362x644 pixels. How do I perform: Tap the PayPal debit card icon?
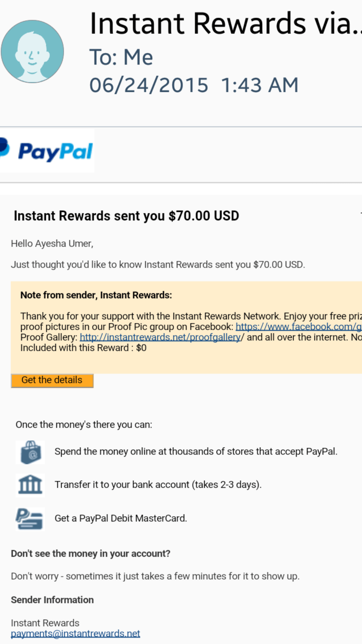[x=30, y=519]
